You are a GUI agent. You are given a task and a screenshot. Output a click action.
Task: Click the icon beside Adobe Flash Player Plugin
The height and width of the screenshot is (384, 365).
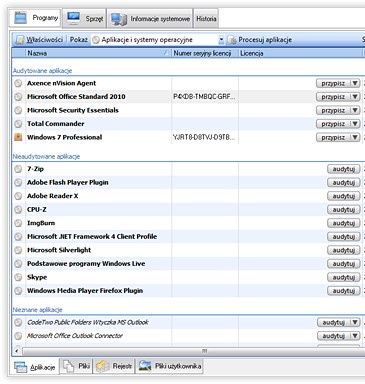18,182
